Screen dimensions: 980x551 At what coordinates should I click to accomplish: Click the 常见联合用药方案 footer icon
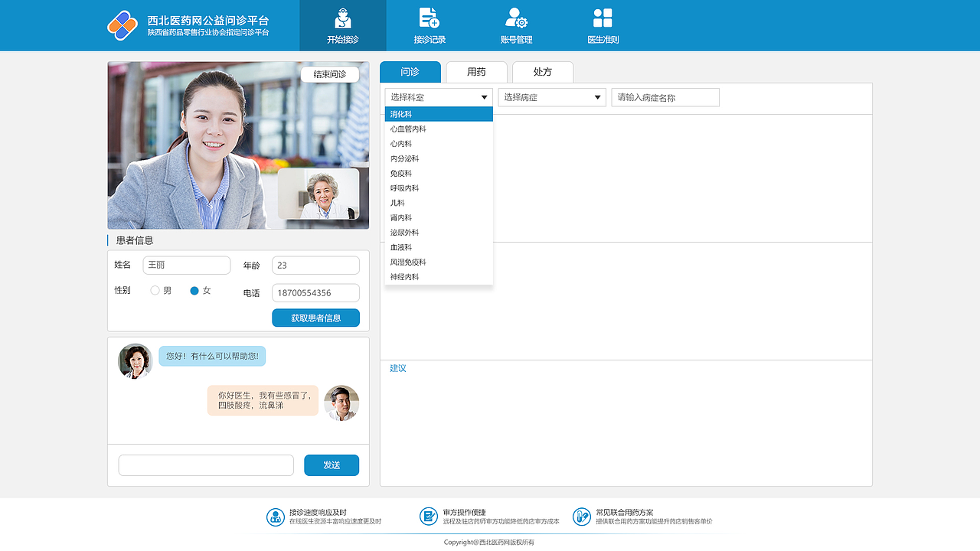tap(582, 517)
